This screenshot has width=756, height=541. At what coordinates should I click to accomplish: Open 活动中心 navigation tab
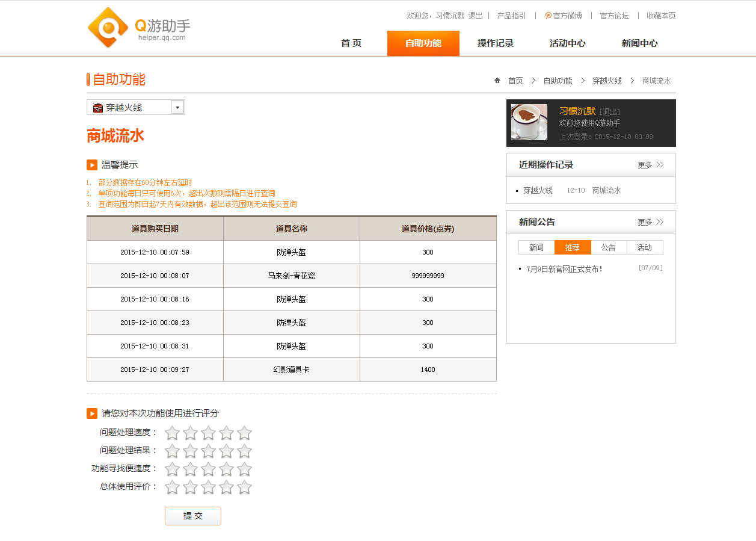pos(568,43)
